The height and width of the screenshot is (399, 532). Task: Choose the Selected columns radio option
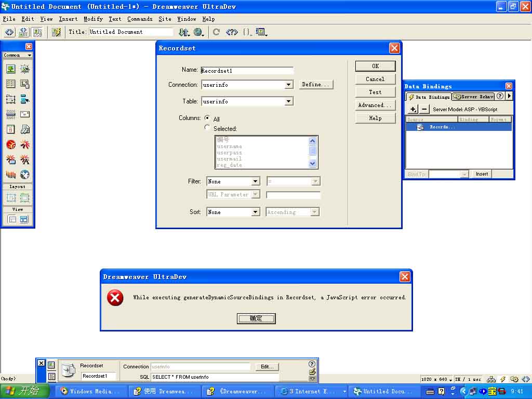tap(207, 128)
